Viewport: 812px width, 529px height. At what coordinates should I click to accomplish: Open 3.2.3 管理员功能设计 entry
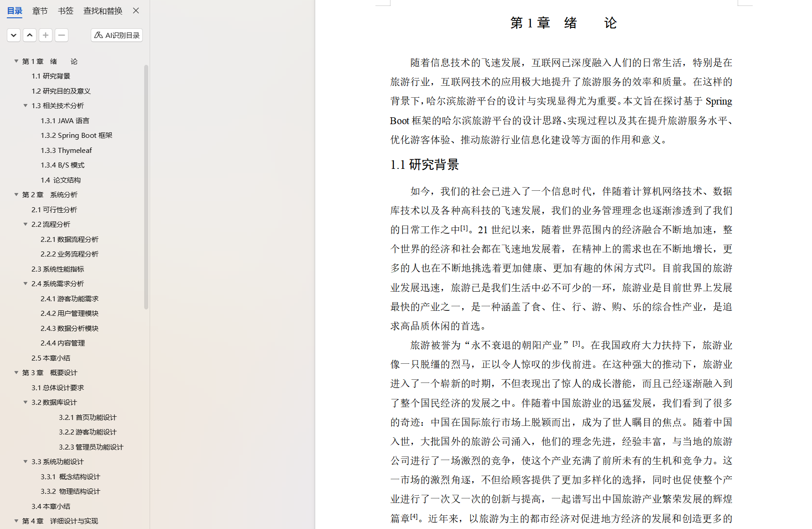91,447
